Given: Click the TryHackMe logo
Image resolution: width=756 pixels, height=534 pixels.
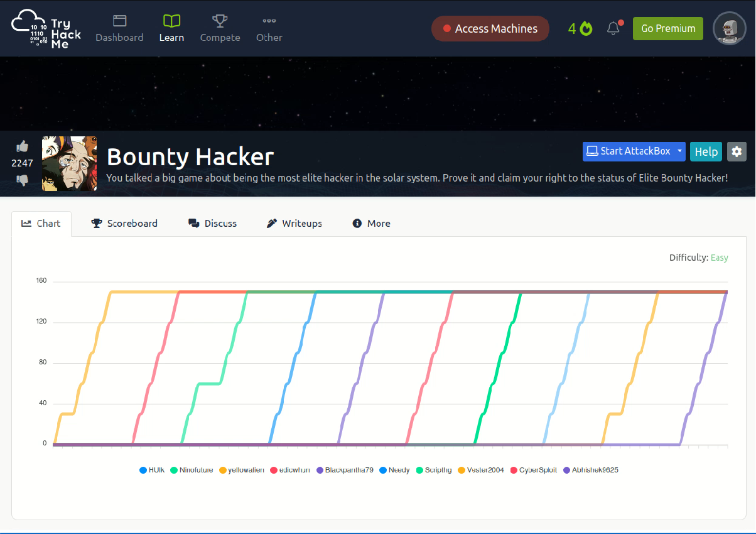Looking at the screenshot, I should [46, 28].
